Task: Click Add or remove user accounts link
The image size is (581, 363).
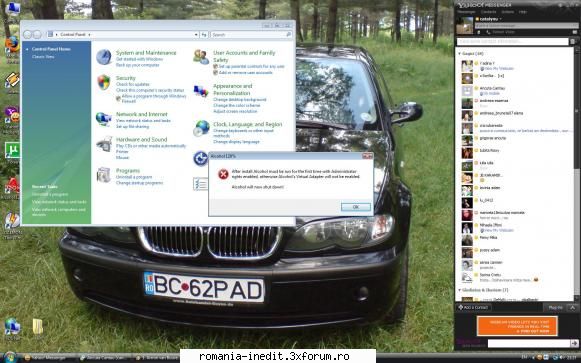Action: click(246, 73)
